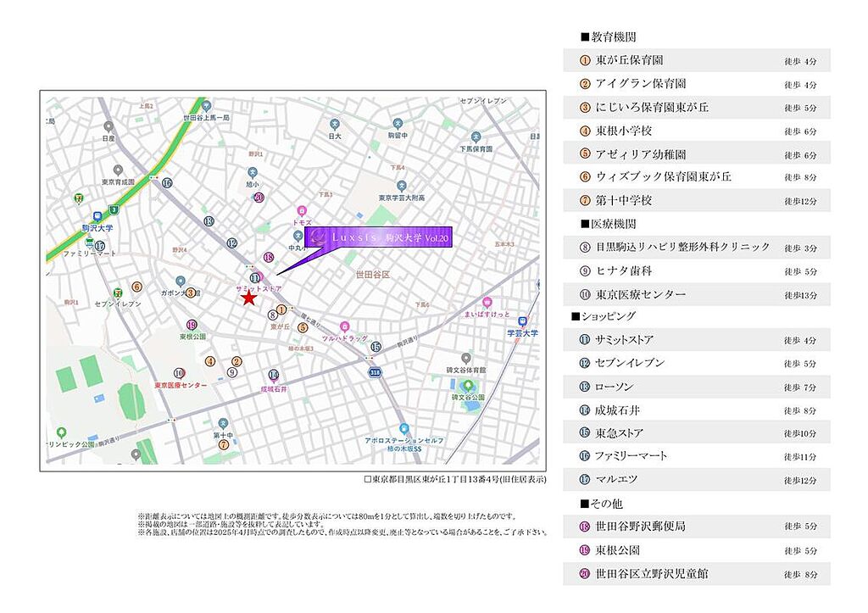The height and width of the screenshot is (613, 868).
Task: Click the route 318 road shield
Action: 375,372
